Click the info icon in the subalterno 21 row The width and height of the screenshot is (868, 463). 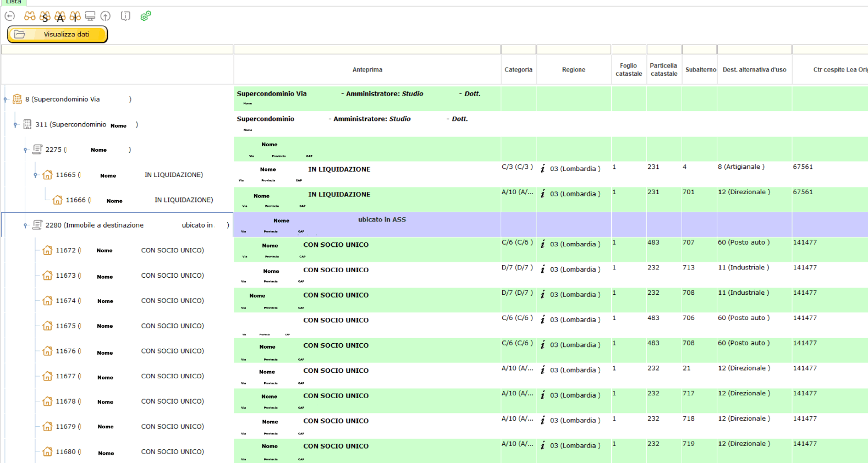(543, 370)
